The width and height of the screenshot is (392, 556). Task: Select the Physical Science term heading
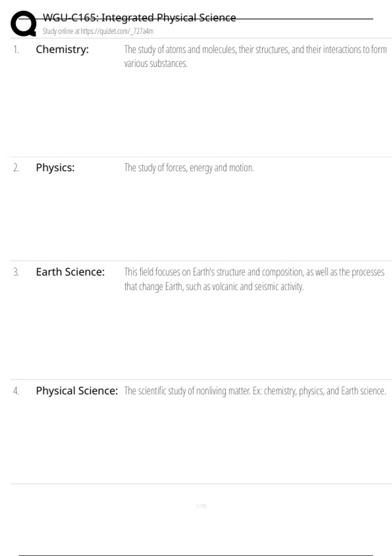point(77,391)
